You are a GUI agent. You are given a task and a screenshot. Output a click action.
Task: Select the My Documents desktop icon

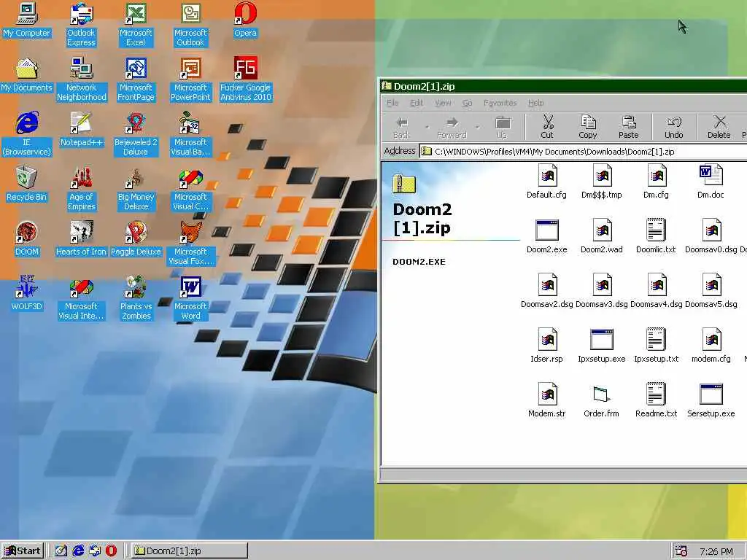point(27,75)
